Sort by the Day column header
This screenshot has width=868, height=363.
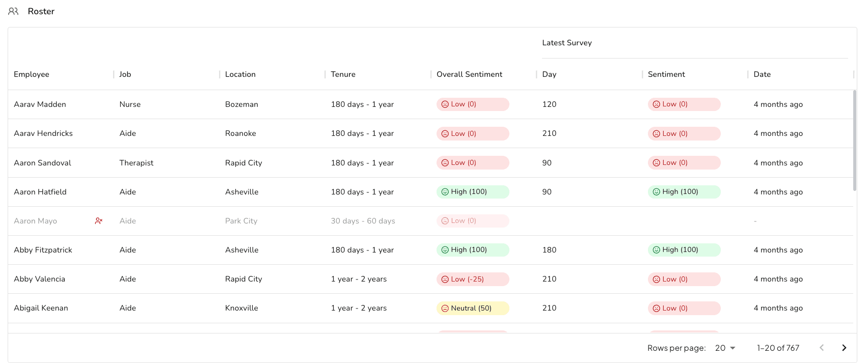[x=549, y=74]
